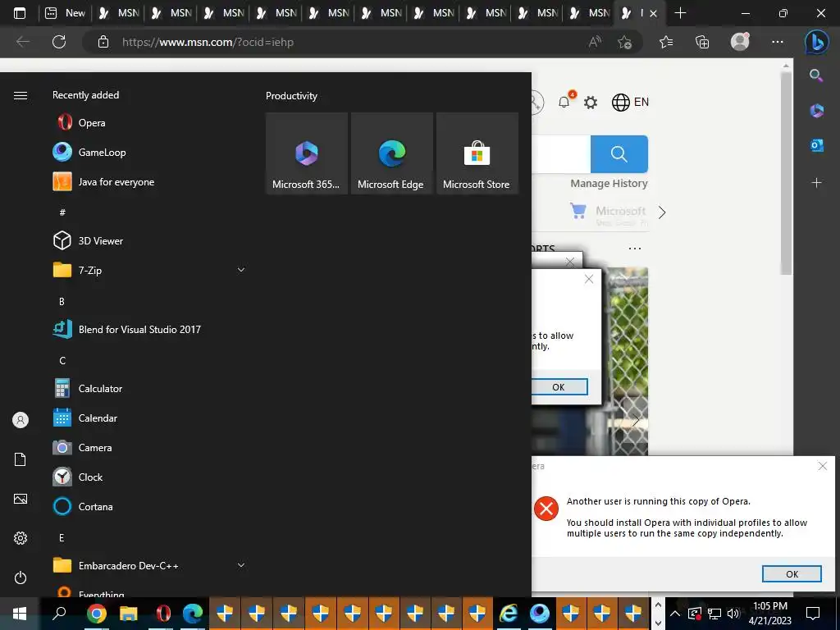Open File Explorer from taskbar
840x630 pixels.
[x=129, y=614]
